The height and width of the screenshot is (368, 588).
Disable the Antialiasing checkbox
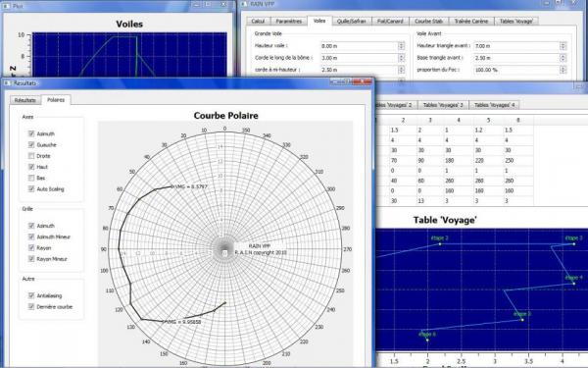click(31, 295)
